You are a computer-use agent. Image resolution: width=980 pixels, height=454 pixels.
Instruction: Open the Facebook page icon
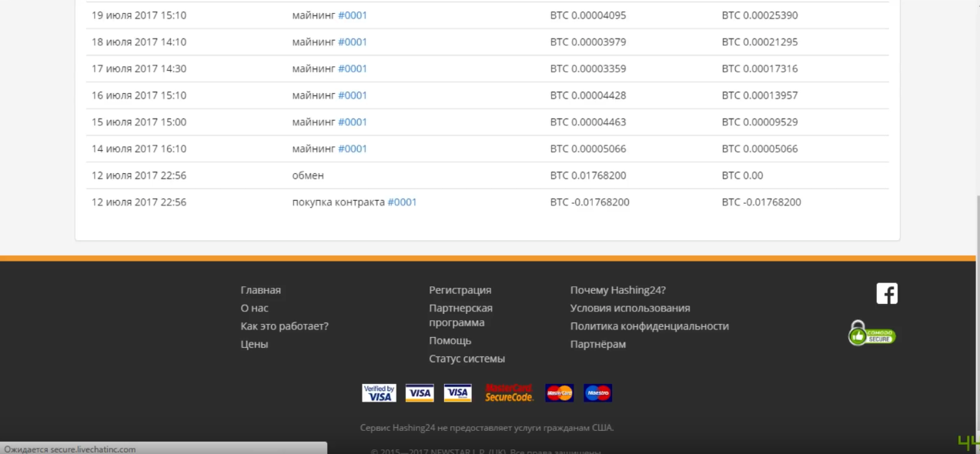(887, 293)
